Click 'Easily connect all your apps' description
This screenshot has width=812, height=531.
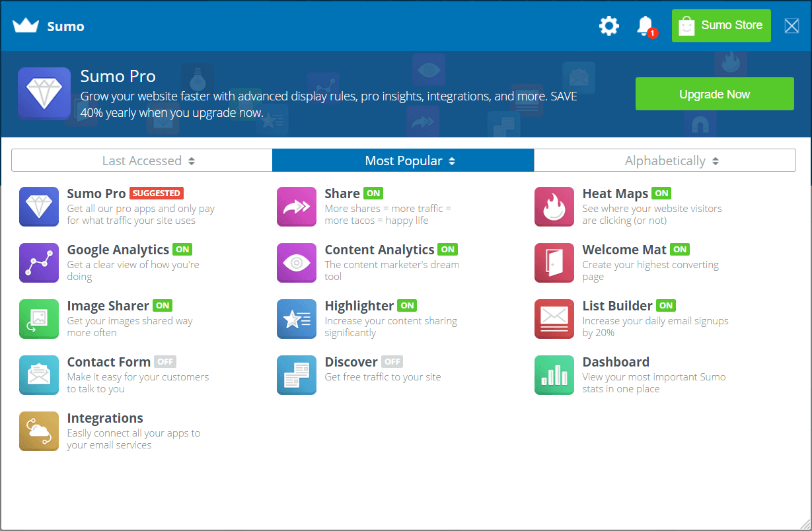(x=133, y=439)
